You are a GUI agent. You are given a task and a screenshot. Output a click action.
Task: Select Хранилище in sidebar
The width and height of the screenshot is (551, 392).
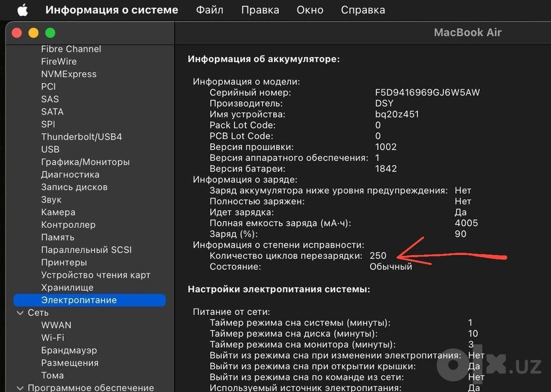[67, 288]
